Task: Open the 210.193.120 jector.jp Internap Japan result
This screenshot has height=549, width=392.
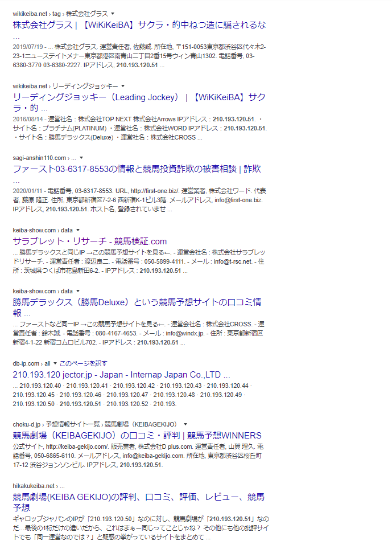Action: click(121, 375)
